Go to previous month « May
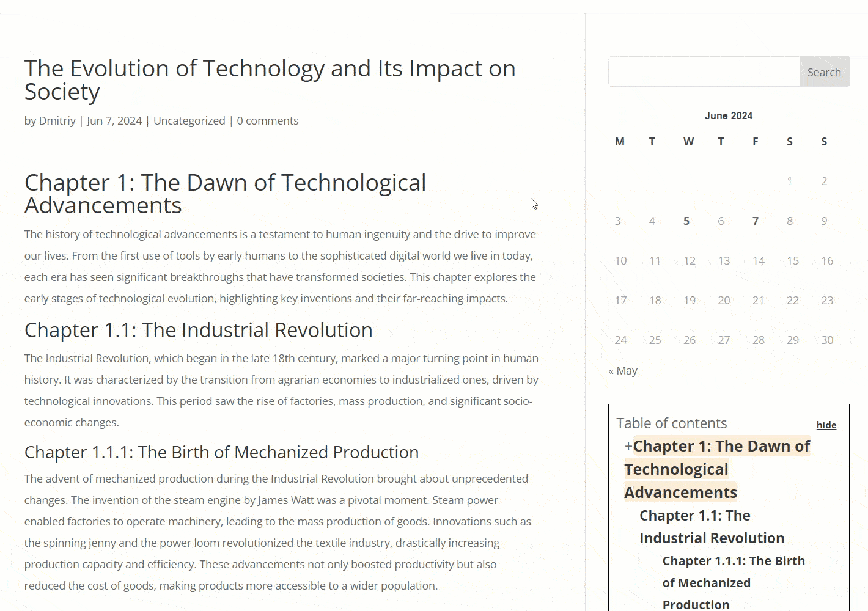The width and height of the screenshot is (868, 611). pos(623,371)
